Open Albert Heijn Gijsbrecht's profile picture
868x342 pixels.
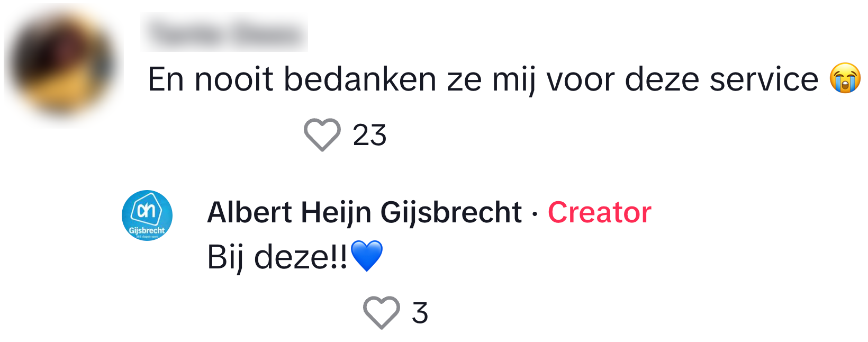(147, 215)
